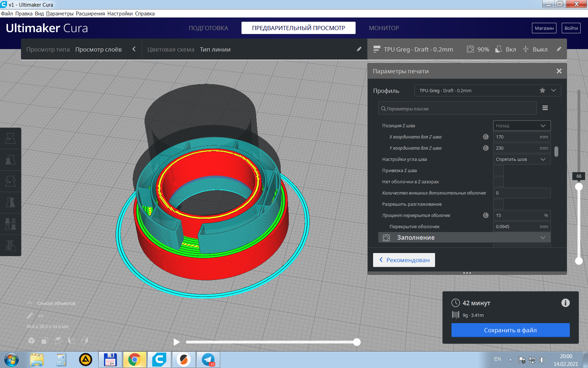
Task: Open the Профиль dropdown arrow
Action: pos(553,90)
